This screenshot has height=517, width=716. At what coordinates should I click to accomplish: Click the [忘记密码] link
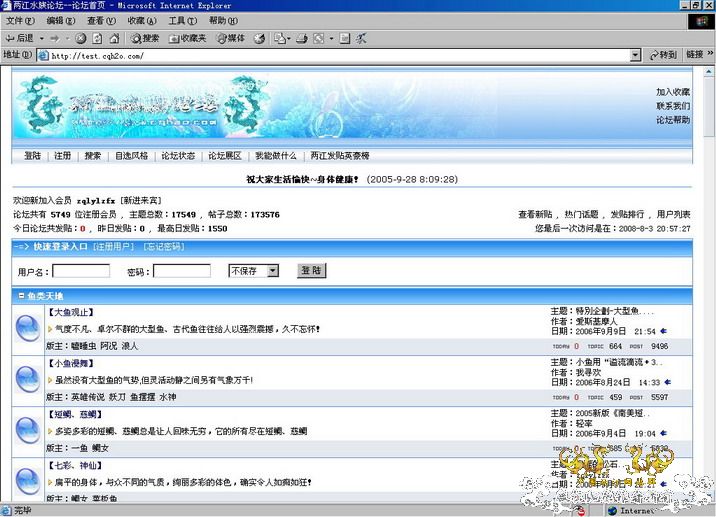163,247
